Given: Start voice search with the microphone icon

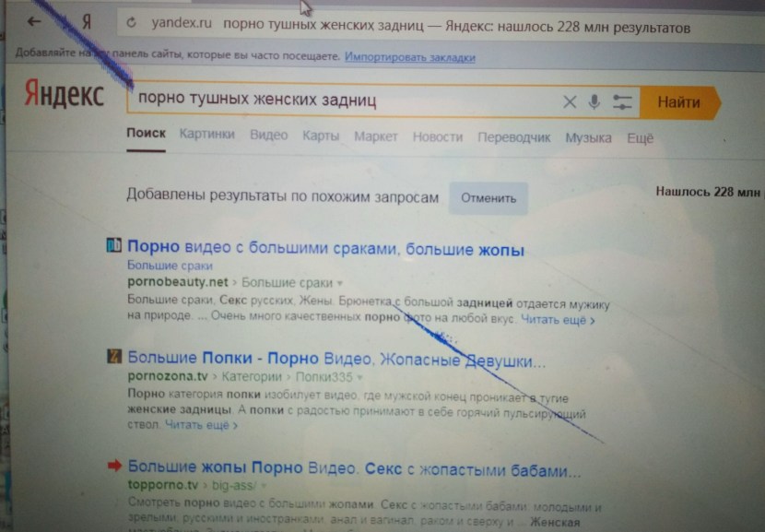Looking at the screenshot, I should [x=594, y=102].
